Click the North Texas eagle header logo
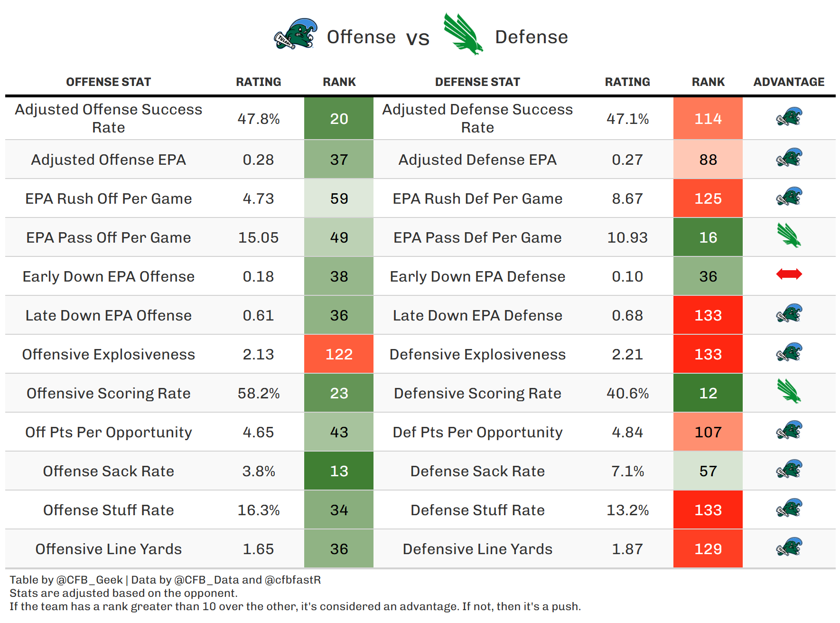Image resolution: width=840 pixels, height=623 pixels. coord(462,34)
